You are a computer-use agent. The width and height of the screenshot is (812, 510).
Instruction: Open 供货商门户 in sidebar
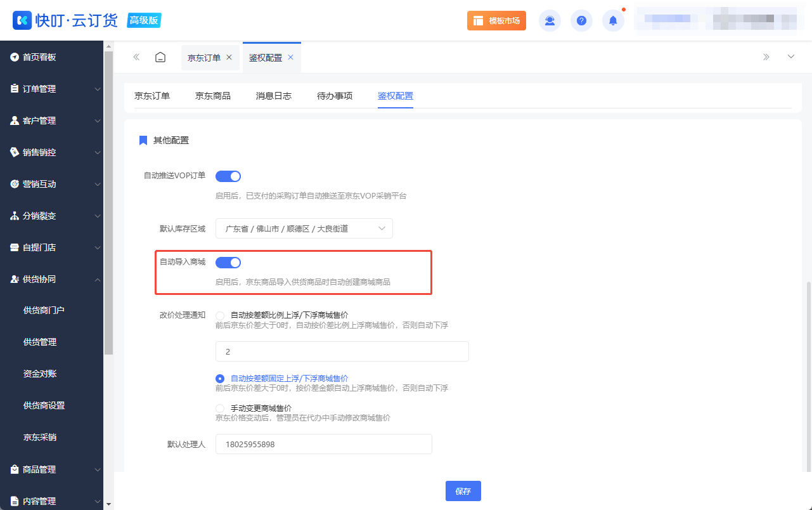(44, 310)
